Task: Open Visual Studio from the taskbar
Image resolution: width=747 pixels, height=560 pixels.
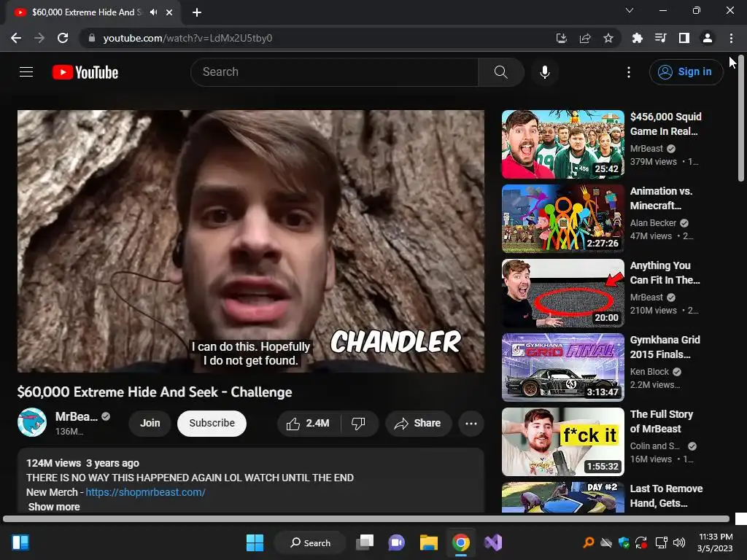Action: (x=493, y=542)
